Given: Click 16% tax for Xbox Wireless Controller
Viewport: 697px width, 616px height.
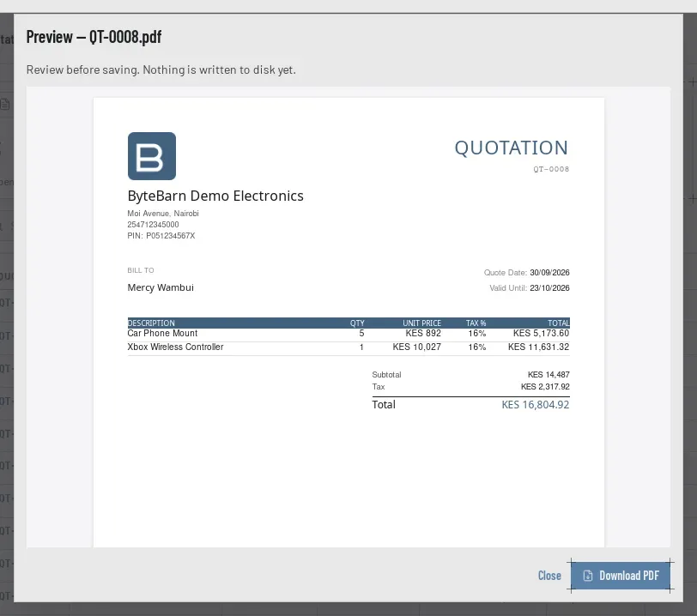Looking at the screenshot, I should (477, 347).
